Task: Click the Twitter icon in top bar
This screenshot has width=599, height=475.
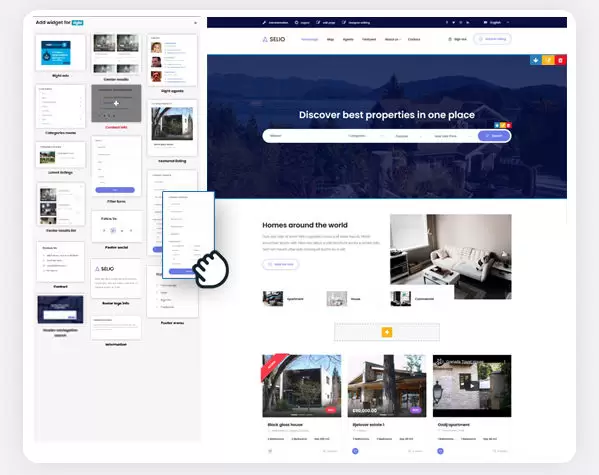Action: coord(453,23)
